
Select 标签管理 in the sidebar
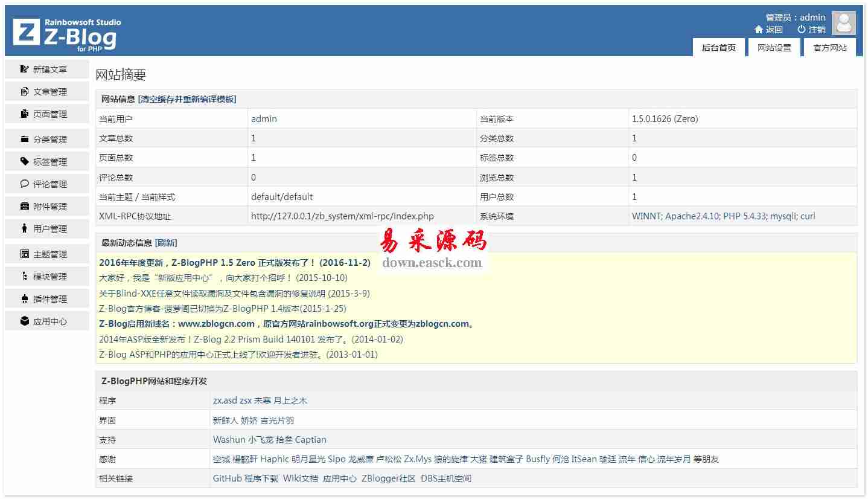tap(46, 162)
